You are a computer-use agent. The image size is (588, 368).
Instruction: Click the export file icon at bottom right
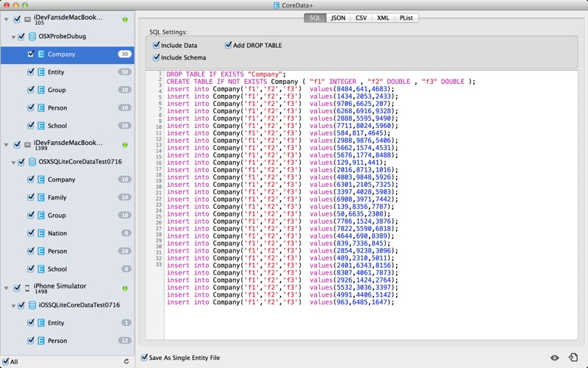click(x=573, y=357)
